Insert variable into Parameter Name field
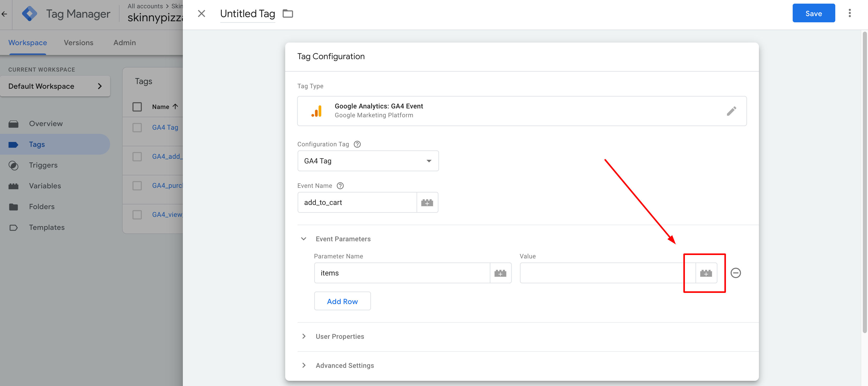Screen dimensions: 868x386 click(x=500, y=273)
